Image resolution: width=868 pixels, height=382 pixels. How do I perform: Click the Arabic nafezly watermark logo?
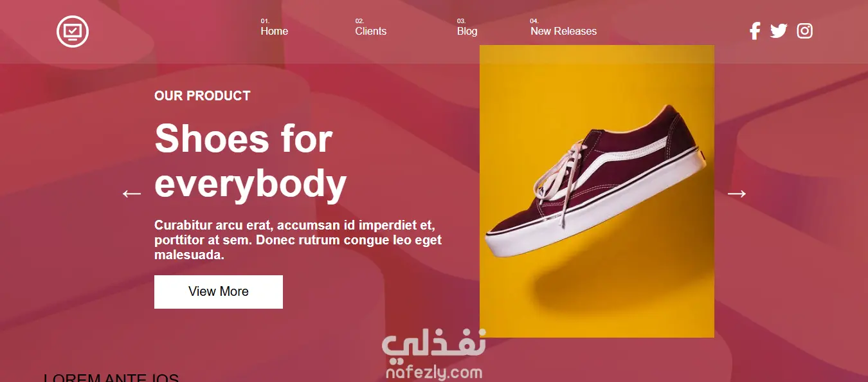[x=434, y=346]
